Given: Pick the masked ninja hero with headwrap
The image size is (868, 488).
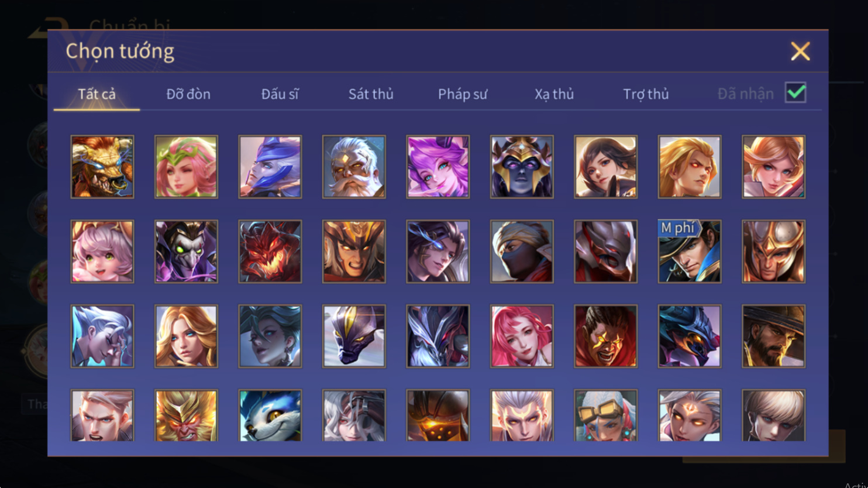Looking at the screenshot, I should click(x=522, y=252).
